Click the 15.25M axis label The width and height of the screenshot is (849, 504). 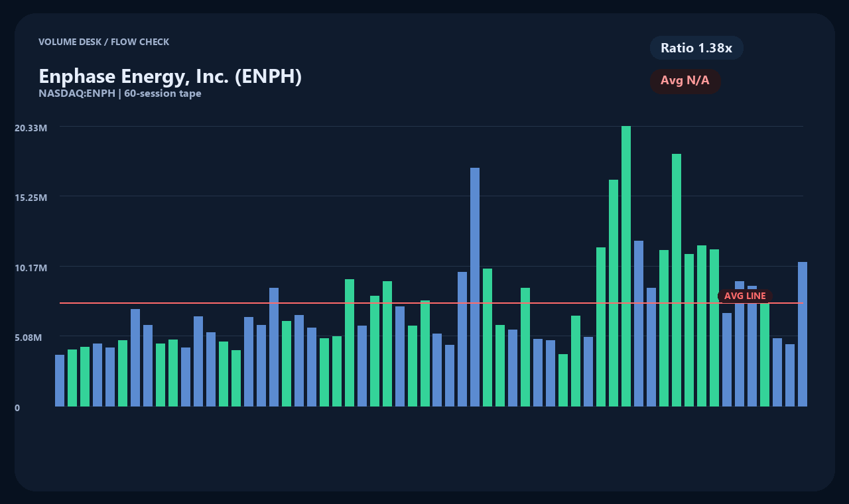click(31, 198)
